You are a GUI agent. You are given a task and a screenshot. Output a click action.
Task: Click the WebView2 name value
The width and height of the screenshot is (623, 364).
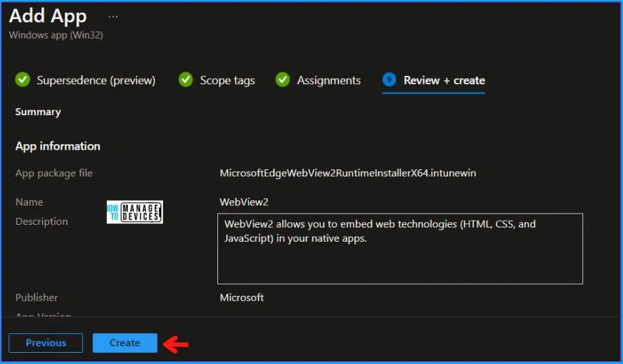(244, 202)
